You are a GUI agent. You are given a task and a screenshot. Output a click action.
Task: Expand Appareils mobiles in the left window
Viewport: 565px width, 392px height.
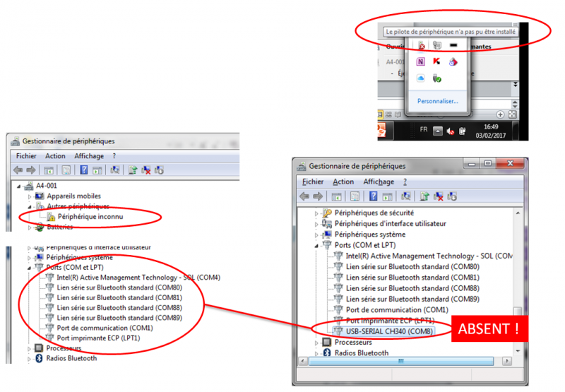click(30, 196)
